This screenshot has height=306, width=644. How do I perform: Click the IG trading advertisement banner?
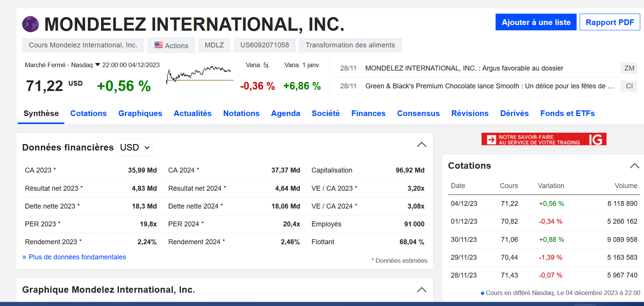tap(544, 139)
